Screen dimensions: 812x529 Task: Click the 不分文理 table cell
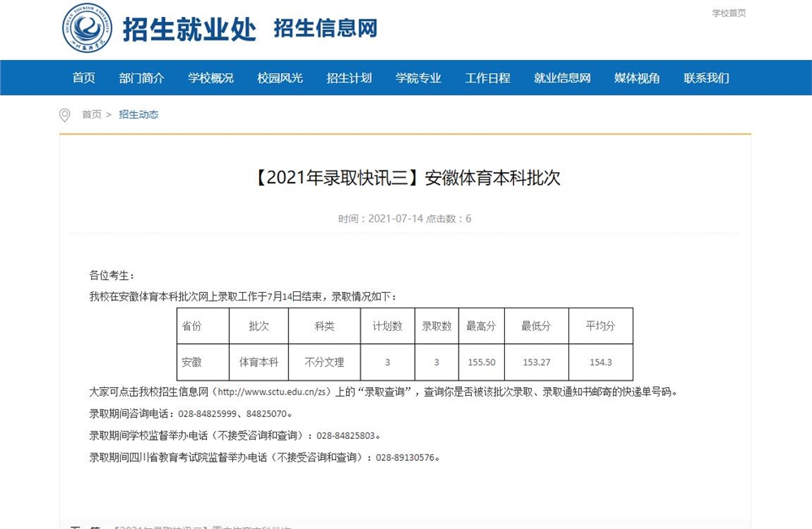325,363
